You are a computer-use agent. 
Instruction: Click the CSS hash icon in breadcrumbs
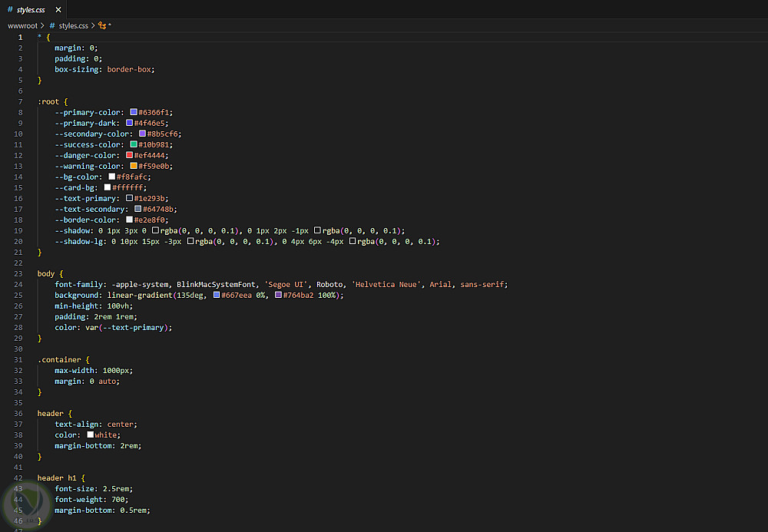52,25
